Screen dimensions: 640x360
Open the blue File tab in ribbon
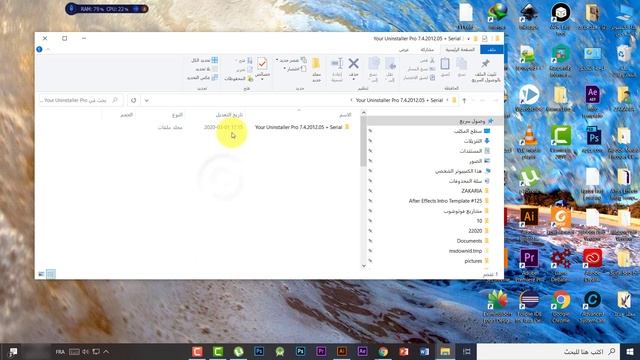point(492,49)
